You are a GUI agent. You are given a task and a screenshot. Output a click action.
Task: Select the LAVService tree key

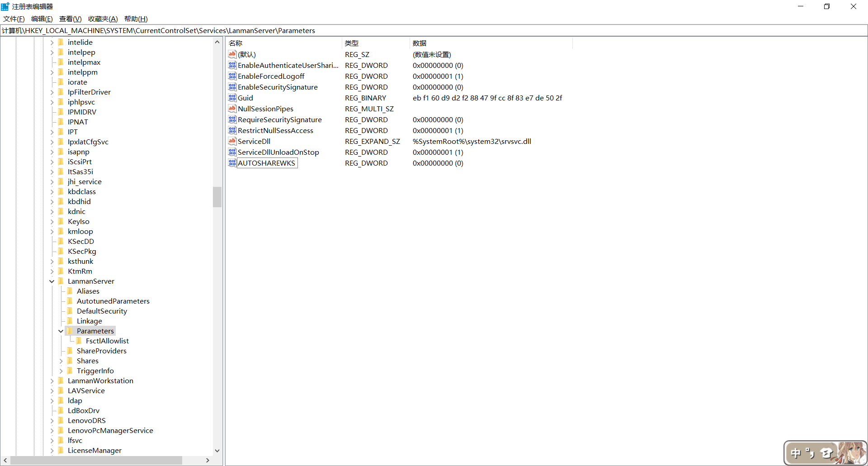click(86, 390)
